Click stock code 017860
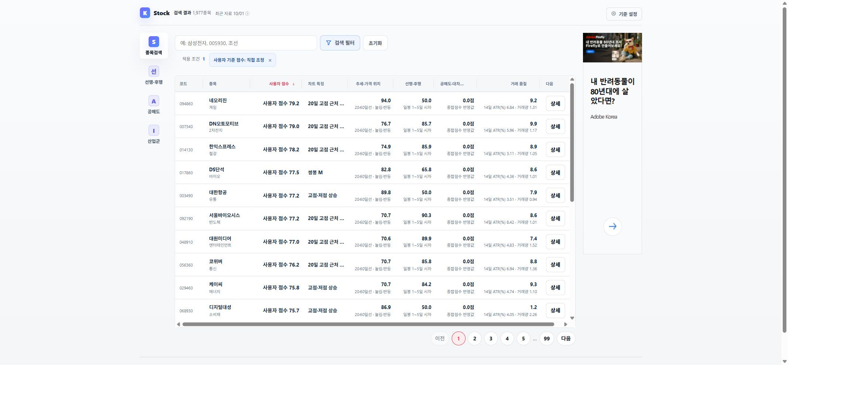This screenshot has width=868, height=405. (x=186, y=173)
